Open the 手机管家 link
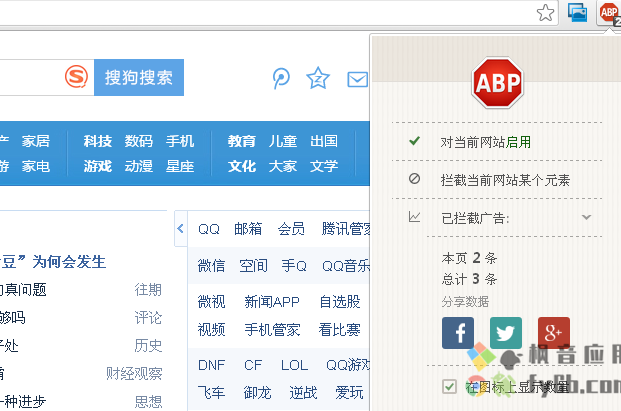The width and height of the screenshot is (621, 411). tap(272, 329)
